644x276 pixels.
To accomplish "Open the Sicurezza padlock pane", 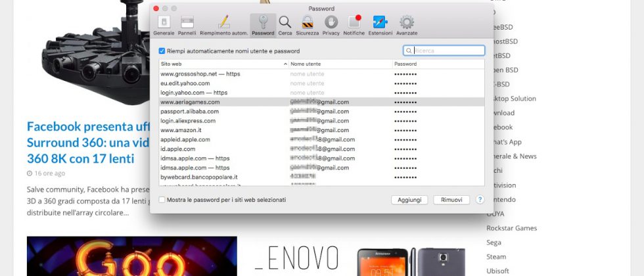I will (308, 25).
